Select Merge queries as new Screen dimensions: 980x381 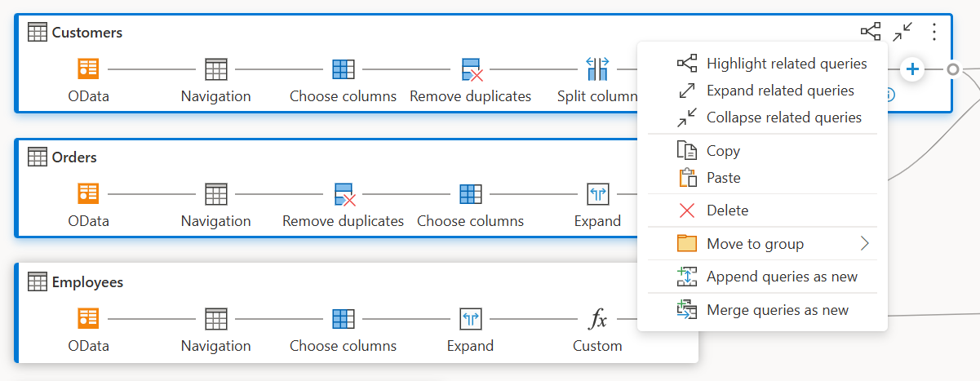point(777,310)
